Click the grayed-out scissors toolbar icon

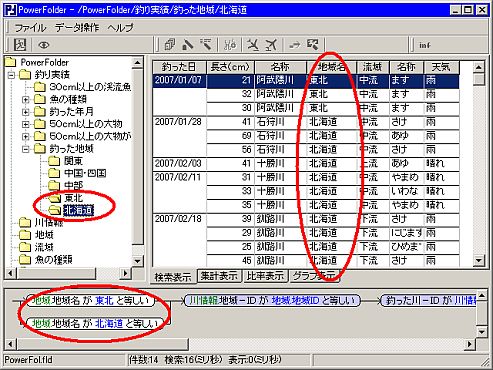pos(230,44)
